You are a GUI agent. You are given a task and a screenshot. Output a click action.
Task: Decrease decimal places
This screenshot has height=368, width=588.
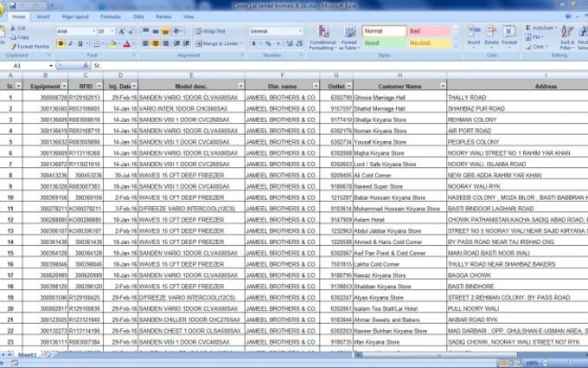pyautogui.click(x=299, y=43)
